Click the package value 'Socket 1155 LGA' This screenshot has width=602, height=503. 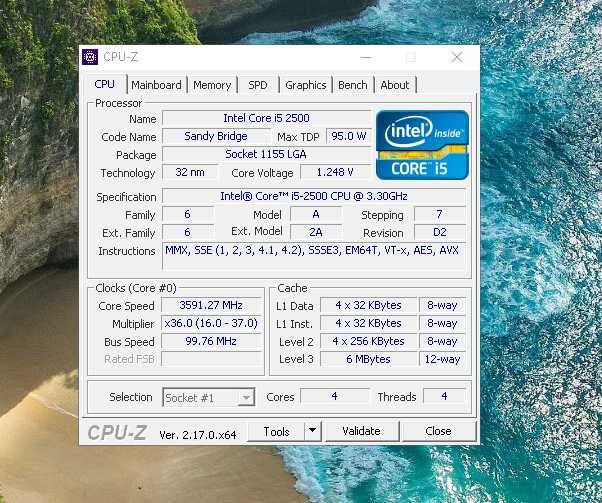pyautogui.click(x=266, y=154)
